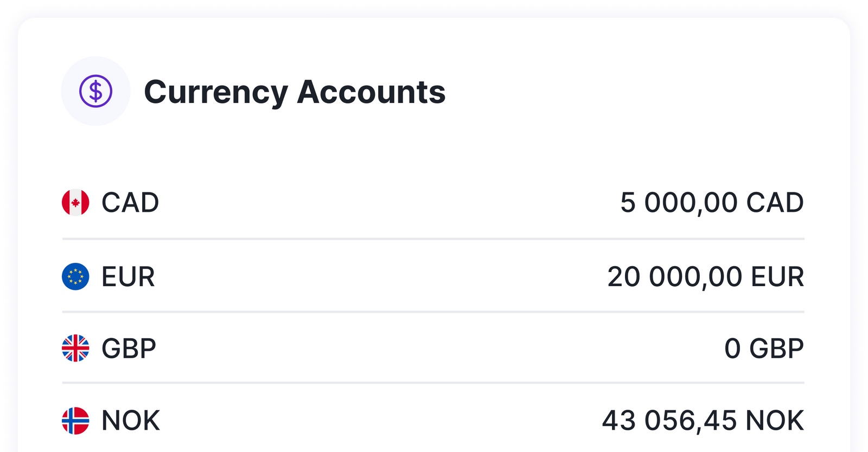Click the Canadian flag icon
Viewport: 868px width, 452px height.
(x=75, y=203)
